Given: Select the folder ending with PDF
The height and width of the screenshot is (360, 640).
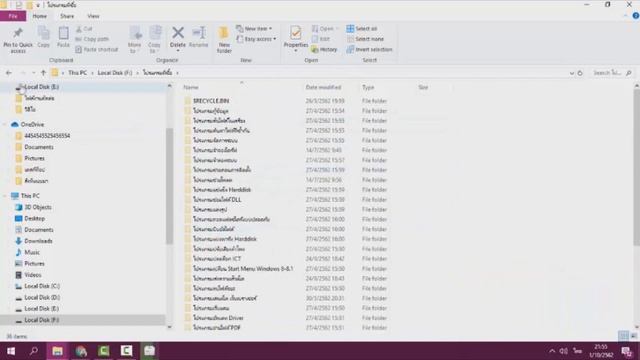Looking at the screenshot, I should point(217,328).
